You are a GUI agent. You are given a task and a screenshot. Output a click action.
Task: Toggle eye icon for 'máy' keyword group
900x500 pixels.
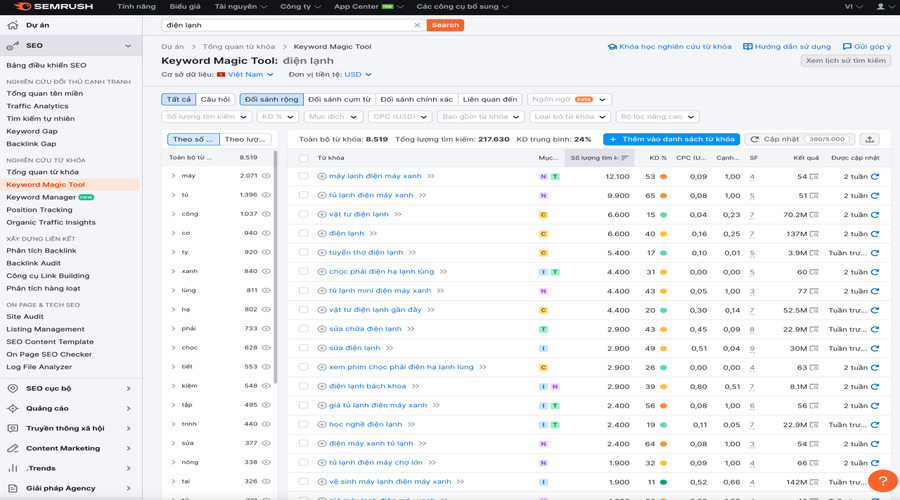tap(266, 176)
